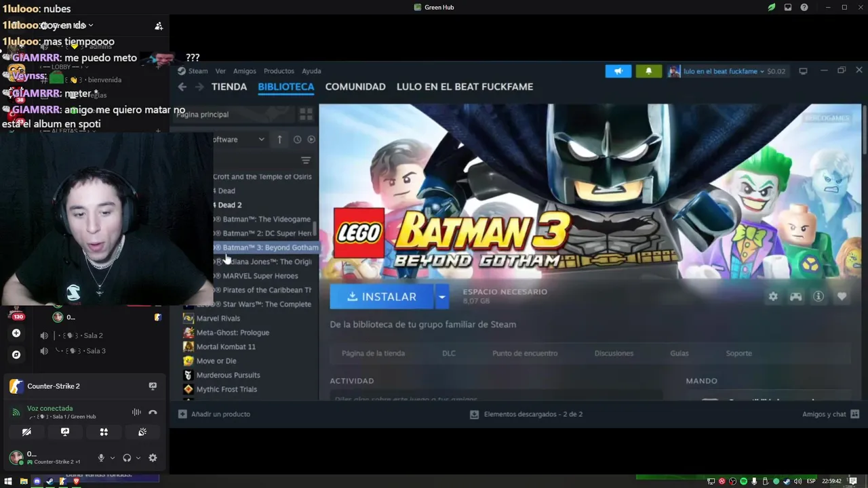
Task: Open Discord soundboard button
Action: click(x=142, y=432)
